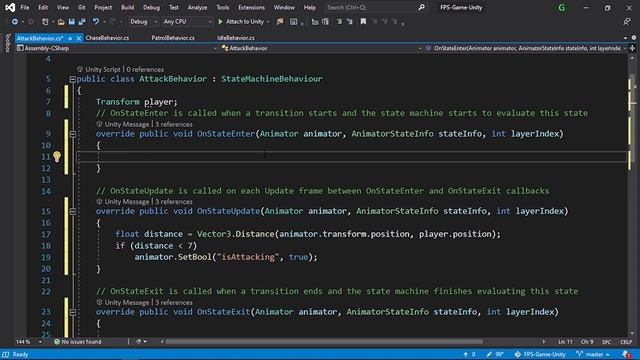Click the Navigate Backward toolbar button
This screenshot has width=640, height=360.
[15, 22]
